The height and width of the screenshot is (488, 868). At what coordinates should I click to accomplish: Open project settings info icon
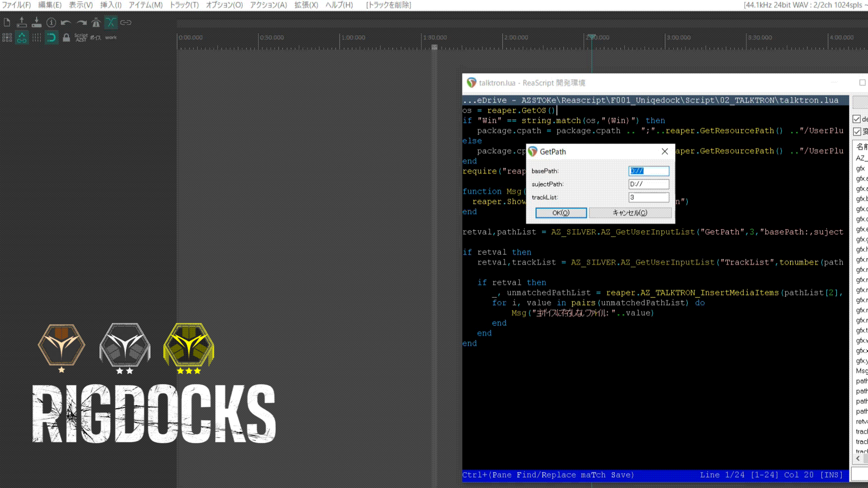point(52,23)
